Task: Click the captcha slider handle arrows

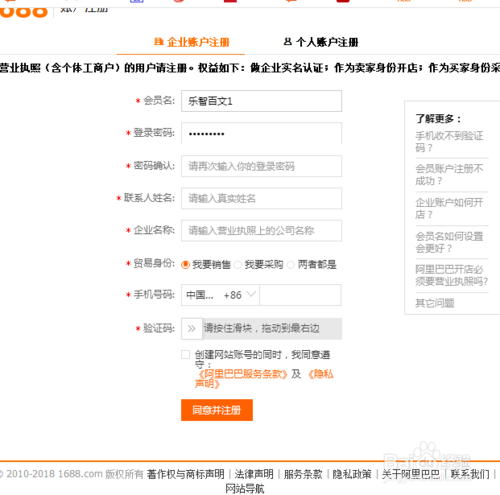Action: 192,329
